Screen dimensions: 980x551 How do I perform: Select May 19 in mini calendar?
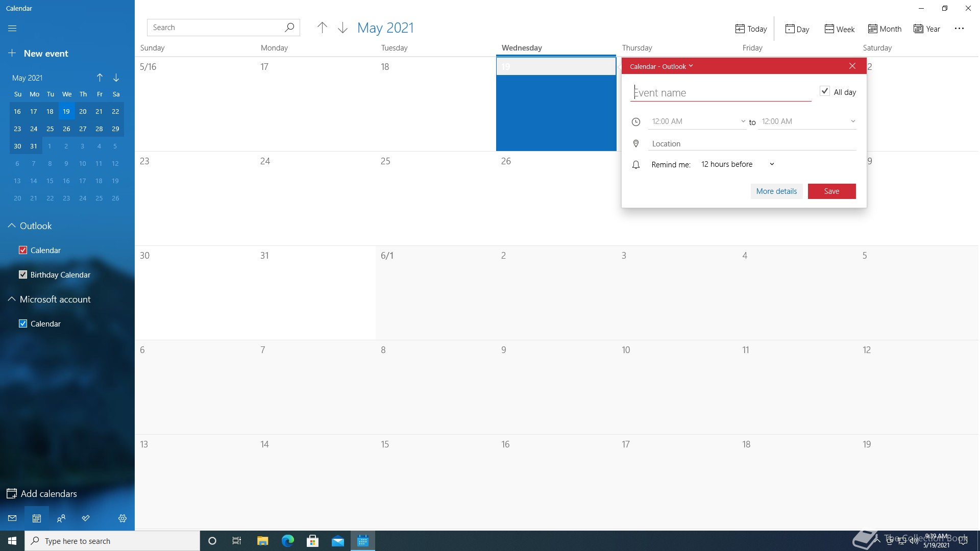66,111
